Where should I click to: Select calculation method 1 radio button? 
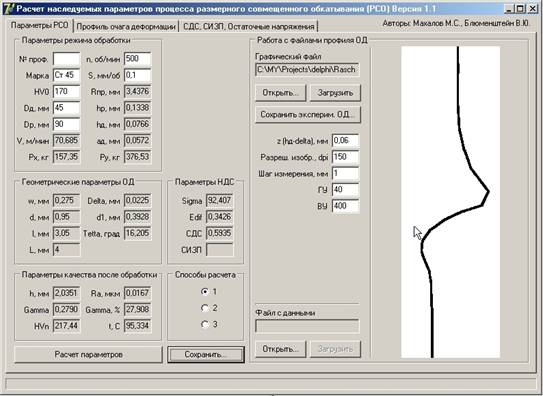coord(205,291)
